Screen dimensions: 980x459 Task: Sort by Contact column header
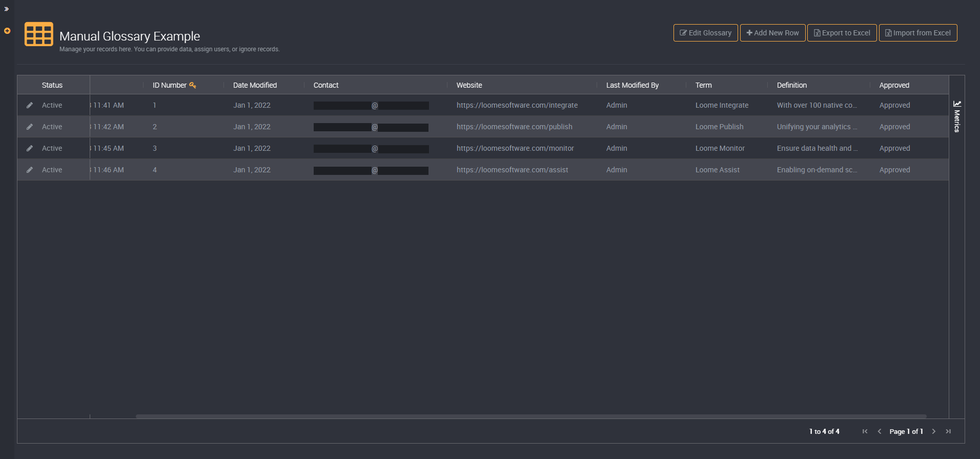326,85
